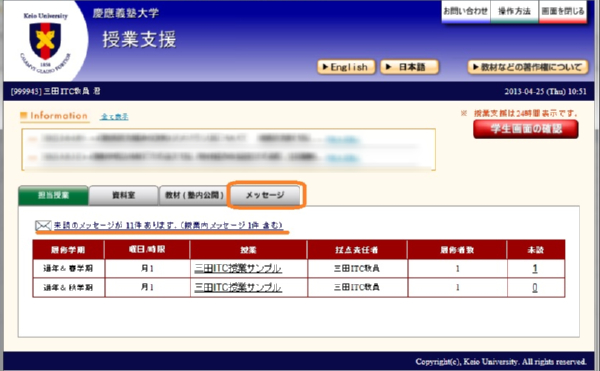Click unread count 1 in the 春学期 row
Viewport: 600px width, 371px height.
535,268
